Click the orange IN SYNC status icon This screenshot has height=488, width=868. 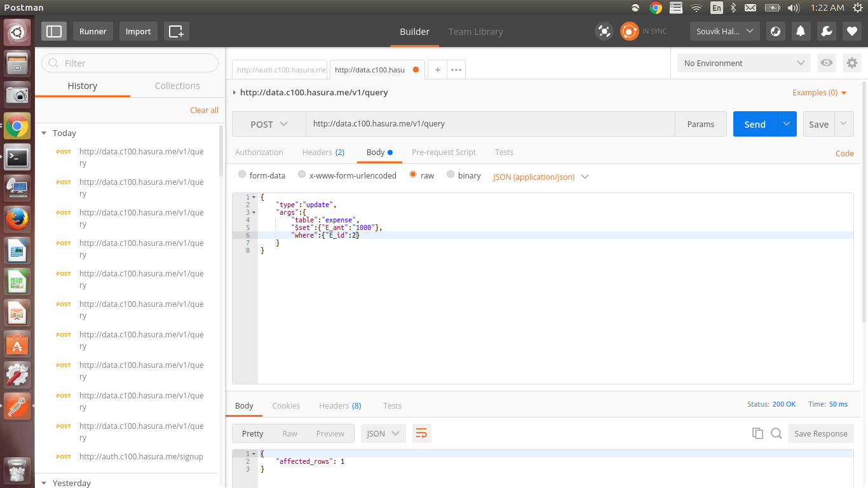point(629,31)
